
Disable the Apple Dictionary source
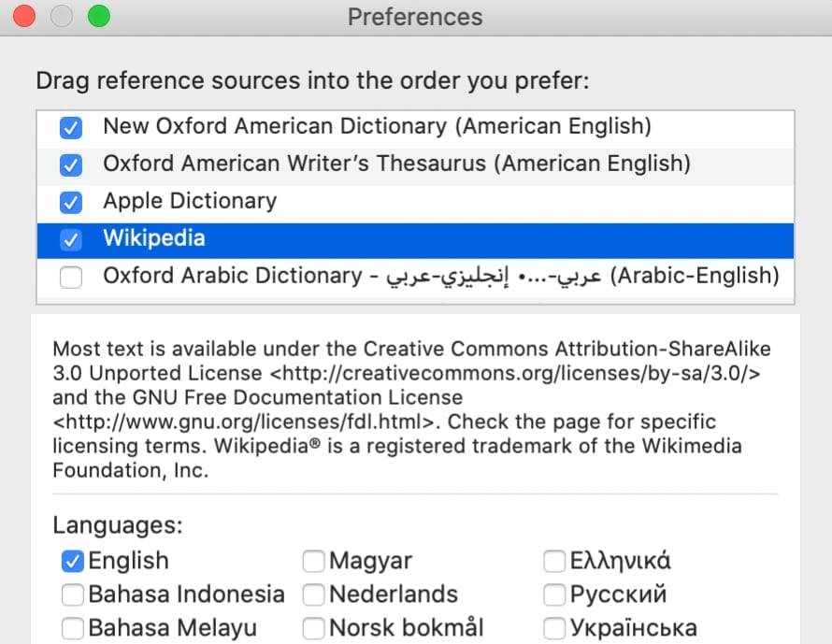[71, 202]
